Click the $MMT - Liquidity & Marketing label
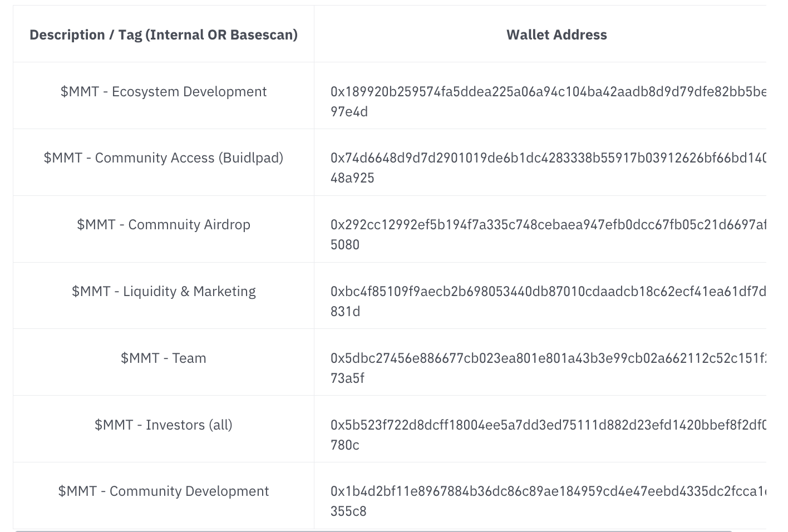 pyautogui.click(x=164, y=292)
